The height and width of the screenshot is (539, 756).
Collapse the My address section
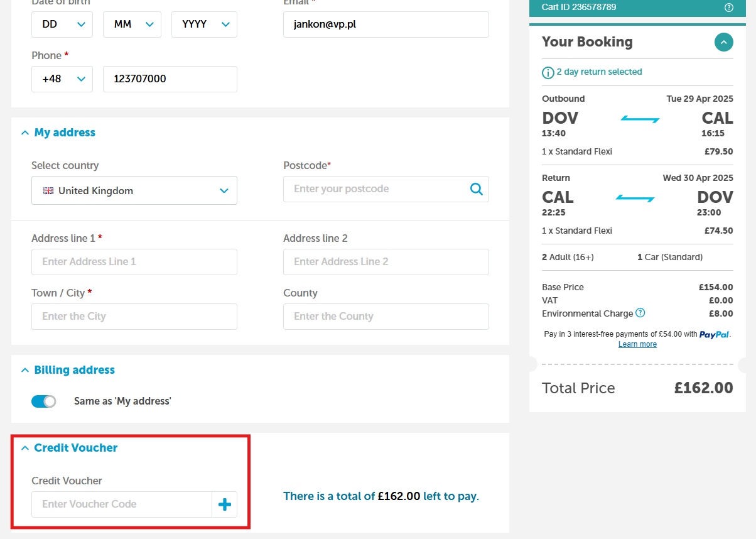pyautogui.click(x=58, y=133)
